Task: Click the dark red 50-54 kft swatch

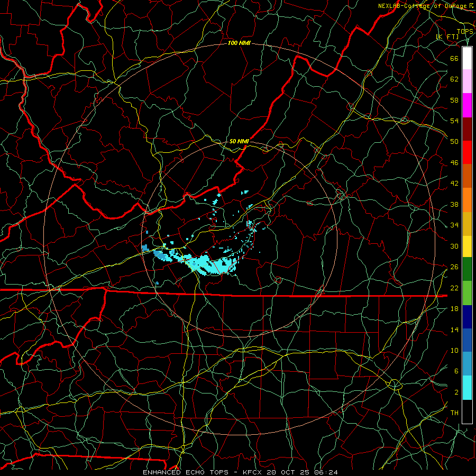Action: [x=467, y=129]
